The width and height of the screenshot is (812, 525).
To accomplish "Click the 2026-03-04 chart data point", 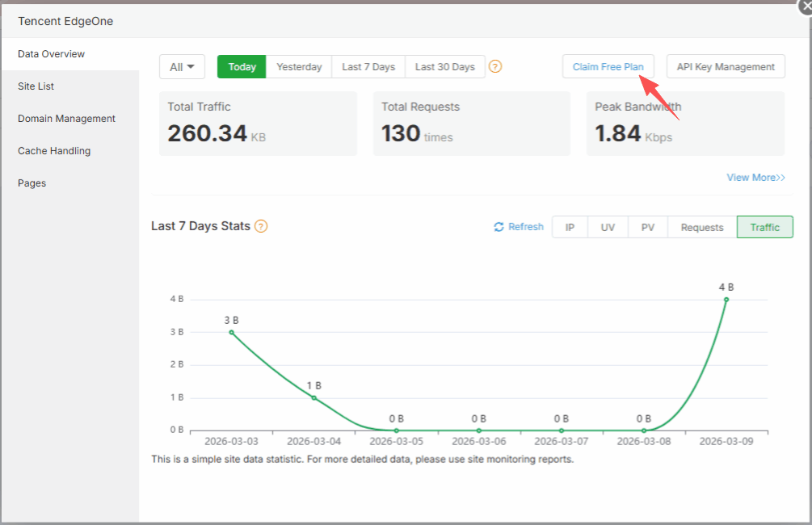I will pyautogui.click(x=313, y=397).
